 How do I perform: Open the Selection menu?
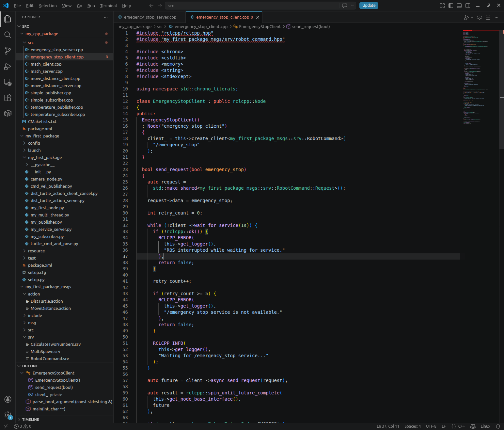click(x=48, y=6)
